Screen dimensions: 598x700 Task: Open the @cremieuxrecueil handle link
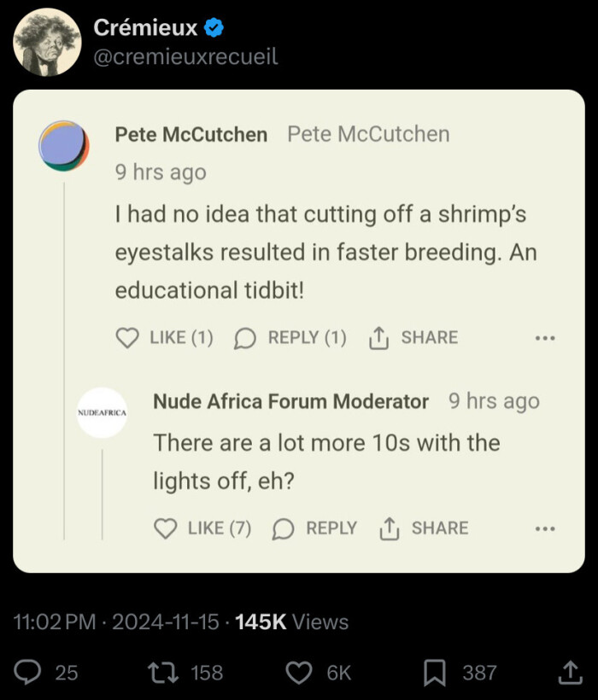(x=185, y=57)
